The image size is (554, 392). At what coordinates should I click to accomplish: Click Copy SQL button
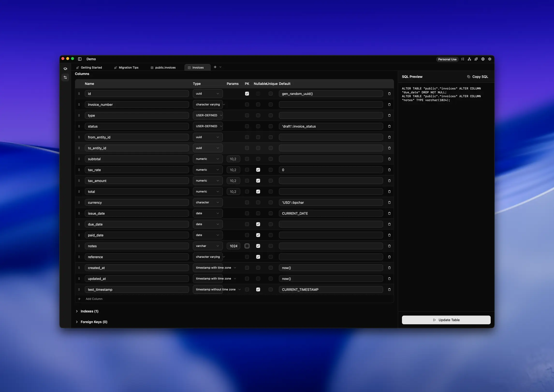point(477,77)
